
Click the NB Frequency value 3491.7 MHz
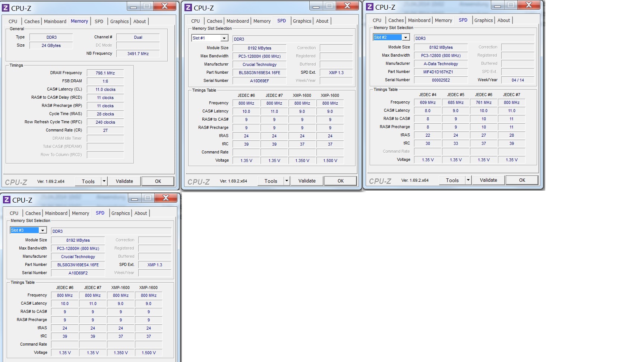tap(138, 54)
